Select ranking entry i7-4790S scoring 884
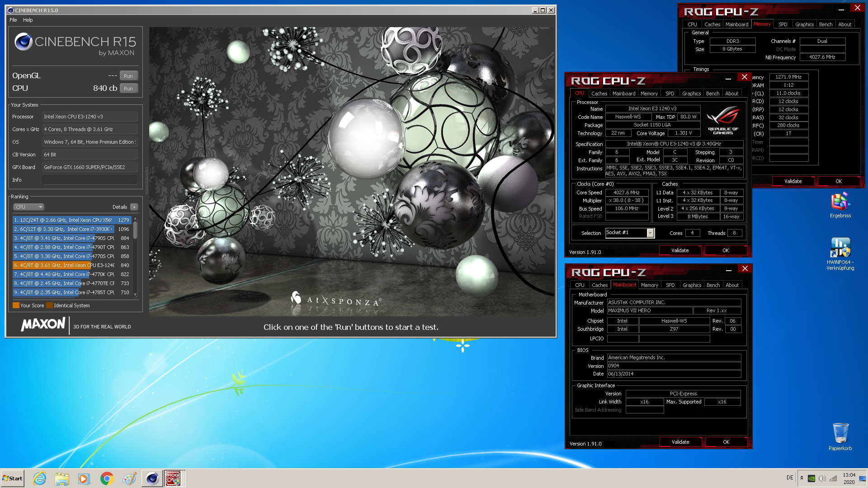Screen dimensions: 868x488 (72, 238)
